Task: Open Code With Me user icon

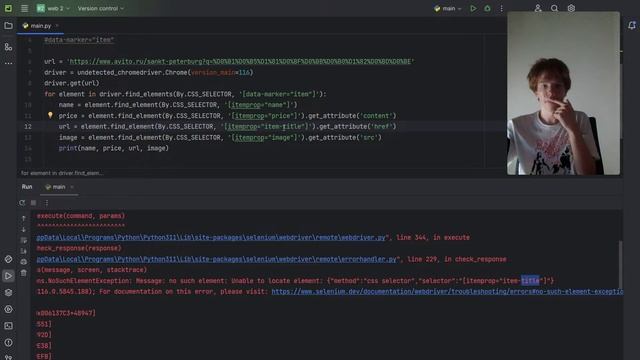Action: pos(538,8)
